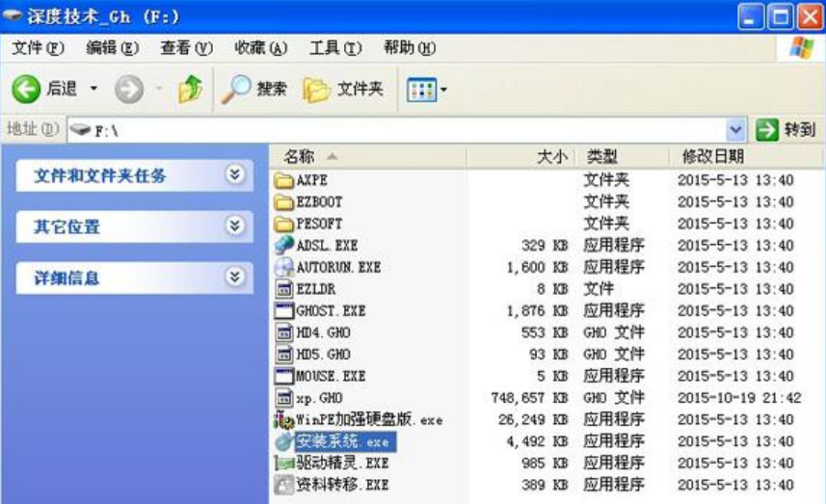
Task: Open the 文件(F) menu
Action: coord(38,48)
